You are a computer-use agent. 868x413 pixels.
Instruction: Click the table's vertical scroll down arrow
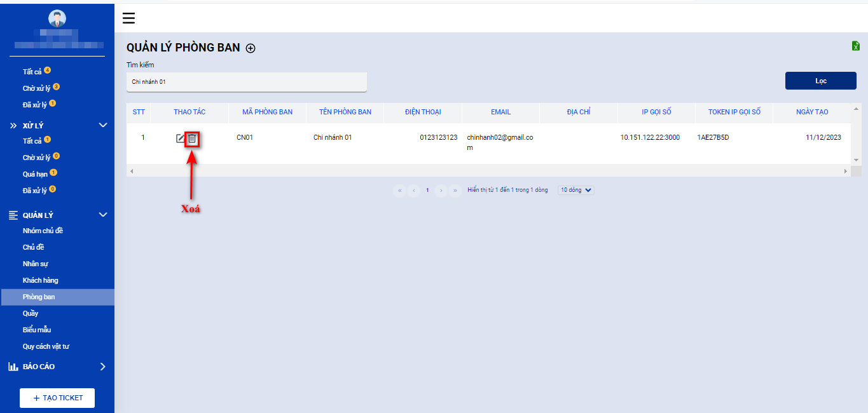(856, 159)
